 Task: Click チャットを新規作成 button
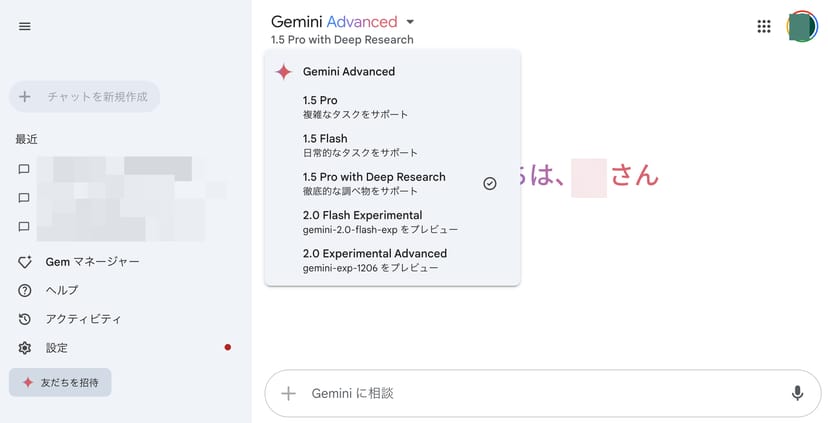pyautogui.click(x=84, y=97)
